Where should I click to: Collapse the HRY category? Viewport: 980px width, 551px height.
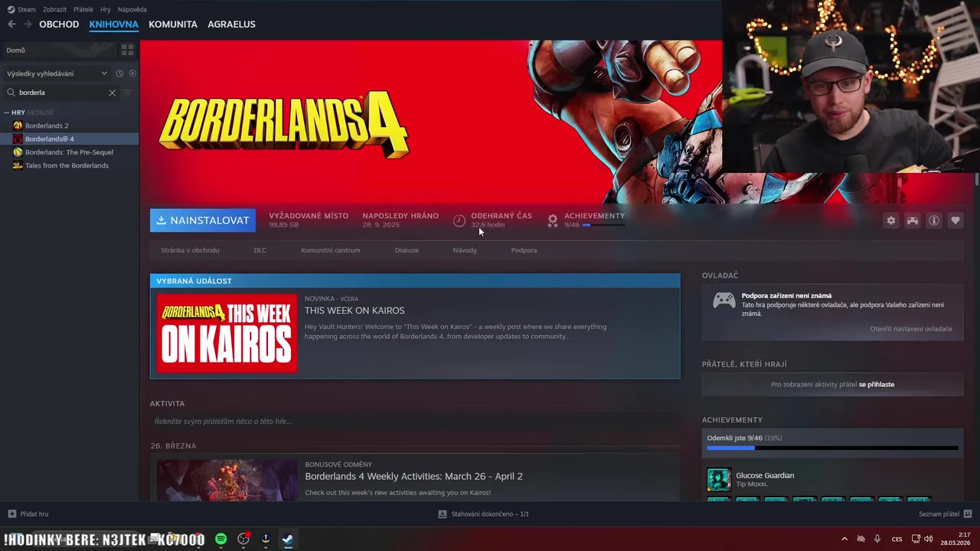(x=7, y=112)
